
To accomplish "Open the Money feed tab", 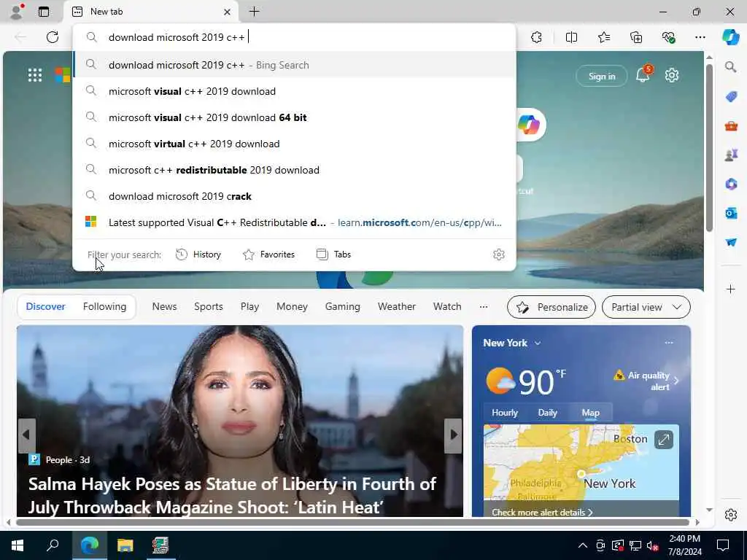I will pos(292,307).
